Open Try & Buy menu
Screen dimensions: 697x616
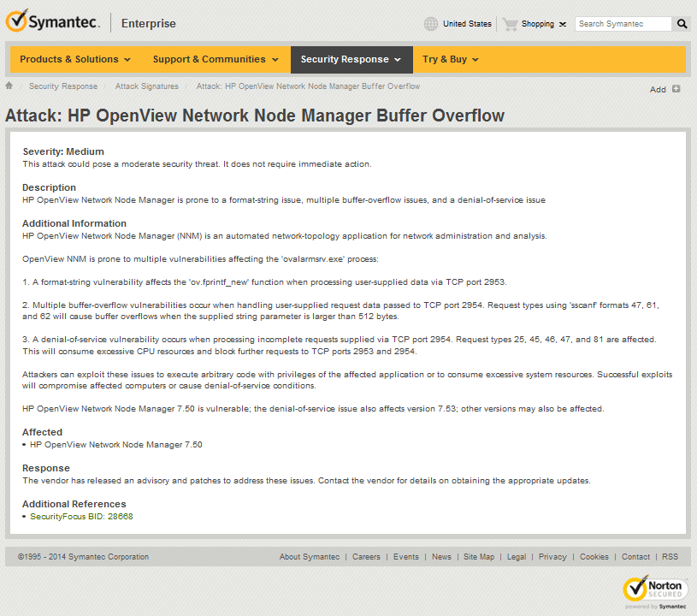tap(451, 59)
